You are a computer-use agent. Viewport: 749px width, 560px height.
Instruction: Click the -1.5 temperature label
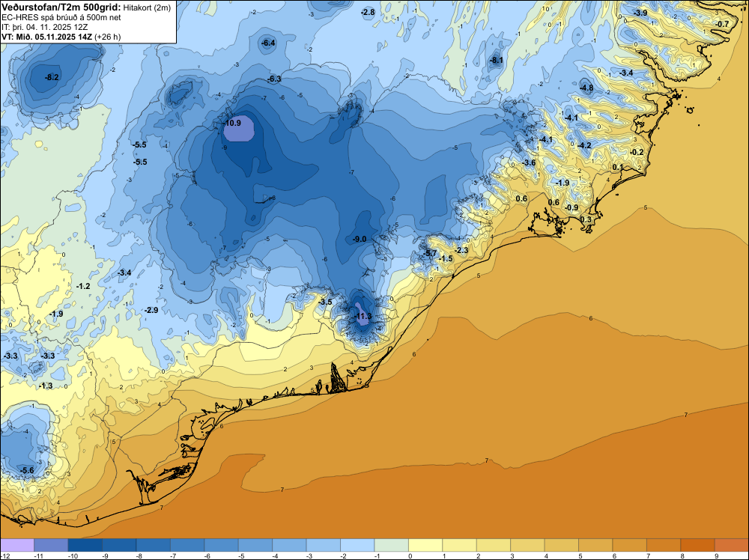click(446, 259)
